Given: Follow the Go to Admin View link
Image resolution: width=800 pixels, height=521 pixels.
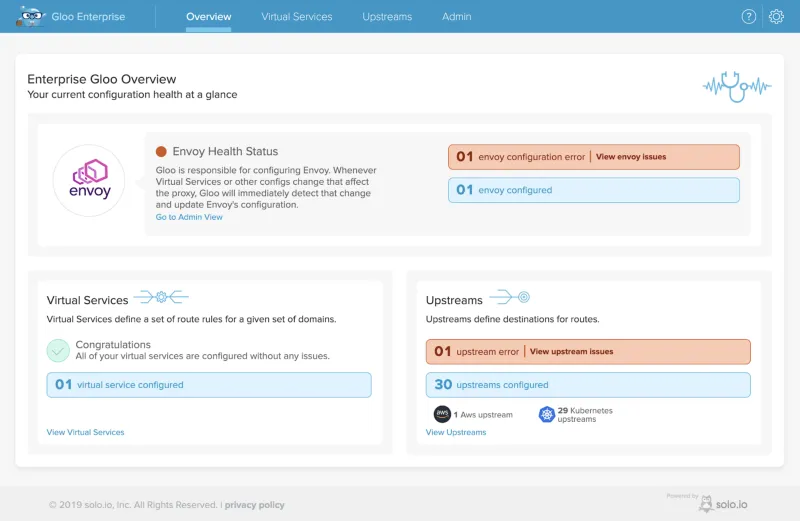Looking at the screenshot, I should pyautogui.click(x=189, y=217).
